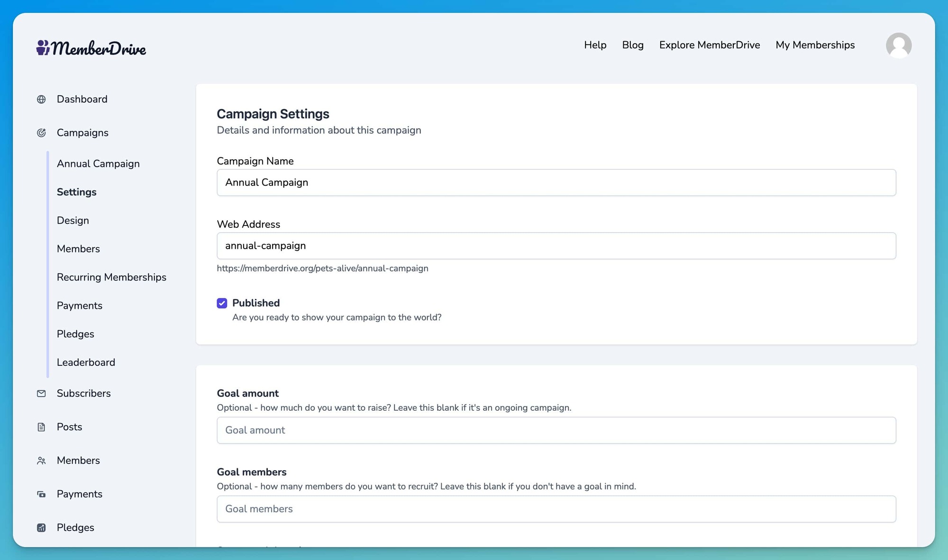Click the Posts document icon
The height and width of the screenshot is (560, 948).
pos(41,427)
